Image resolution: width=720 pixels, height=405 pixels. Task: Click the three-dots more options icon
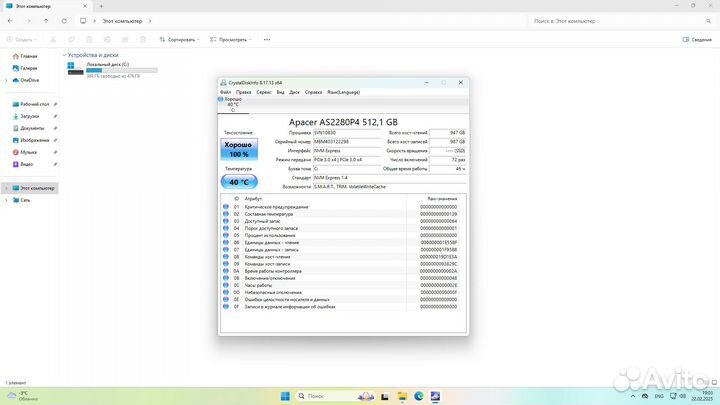267,39
